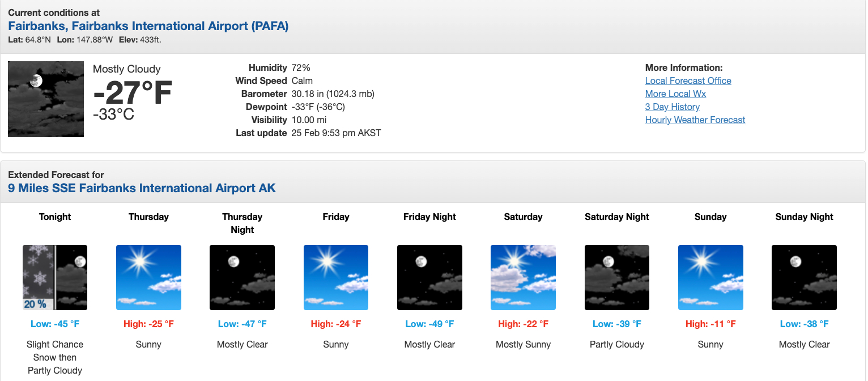Click the 9 Miles SSE Fairbanks heading
The height and width of the screenshot is (381, 868).
(142, 188)
